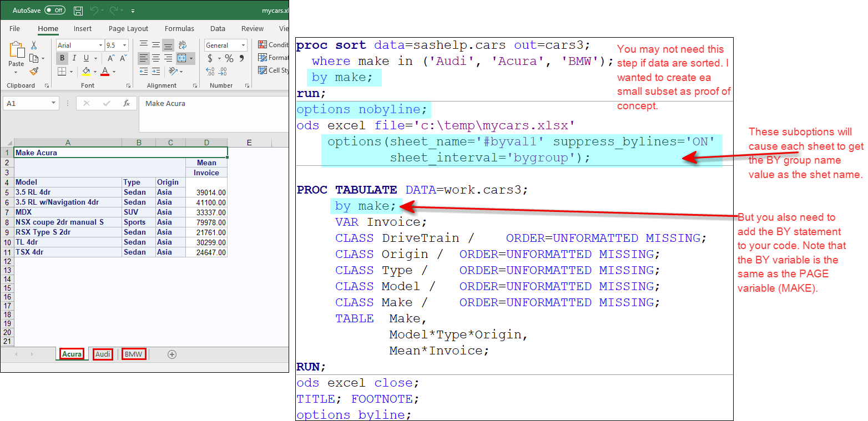Apply Percent Style to the cell

click(229, 58)
